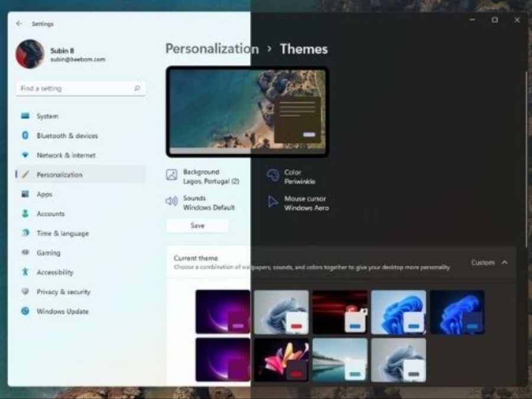Screen dimensions: 532x399
Task: Click the Subin B profile picture
Action: click(30, 54)
